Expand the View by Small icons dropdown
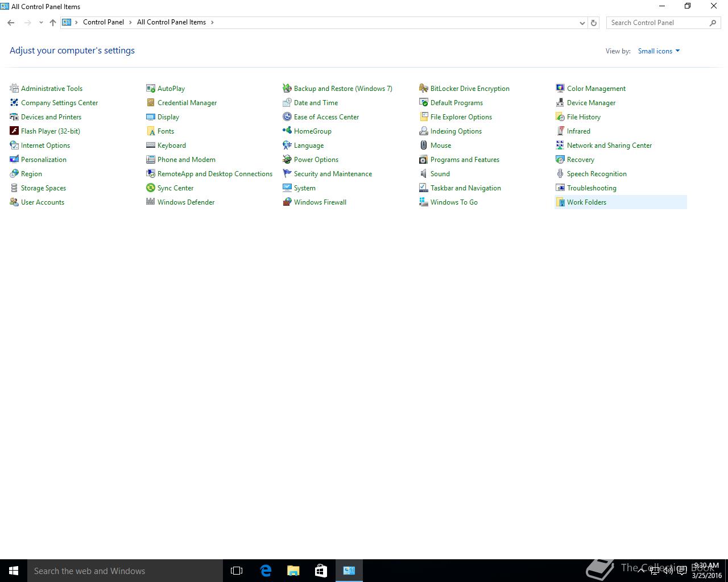728x582 pixels. point(659,51)
